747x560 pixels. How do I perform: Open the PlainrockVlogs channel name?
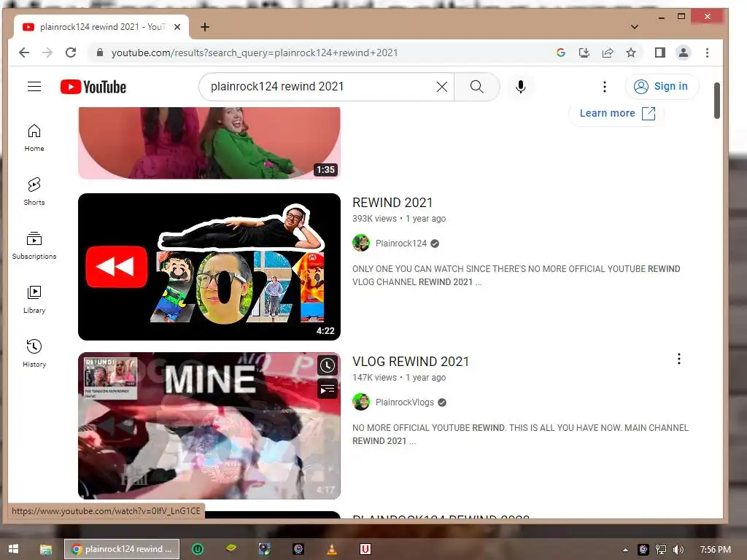click(x=405, y=402)
